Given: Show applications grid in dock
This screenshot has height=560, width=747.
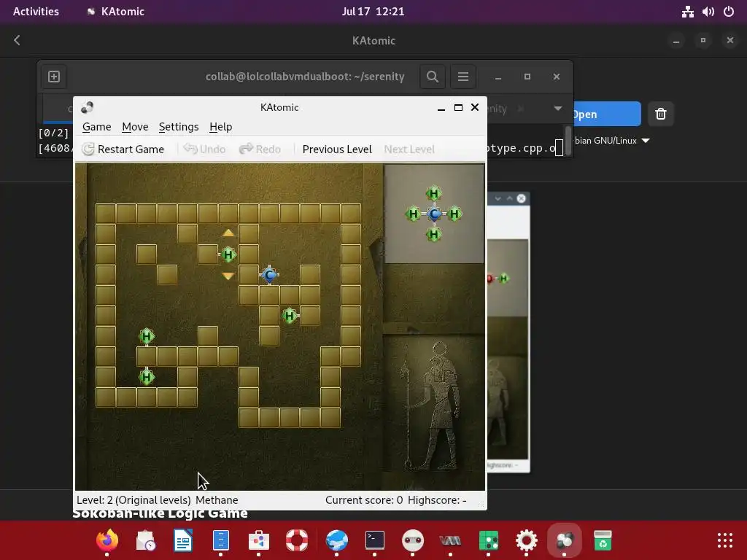Looking at the screenshot, I should (725, 540).
